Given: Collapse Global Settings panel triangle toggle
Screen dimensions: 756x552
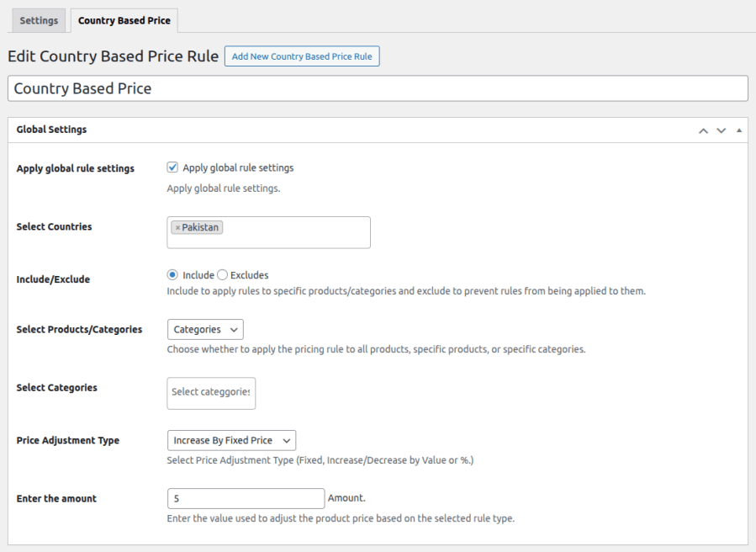Looking at the screenshot, I should coord(739,130).
